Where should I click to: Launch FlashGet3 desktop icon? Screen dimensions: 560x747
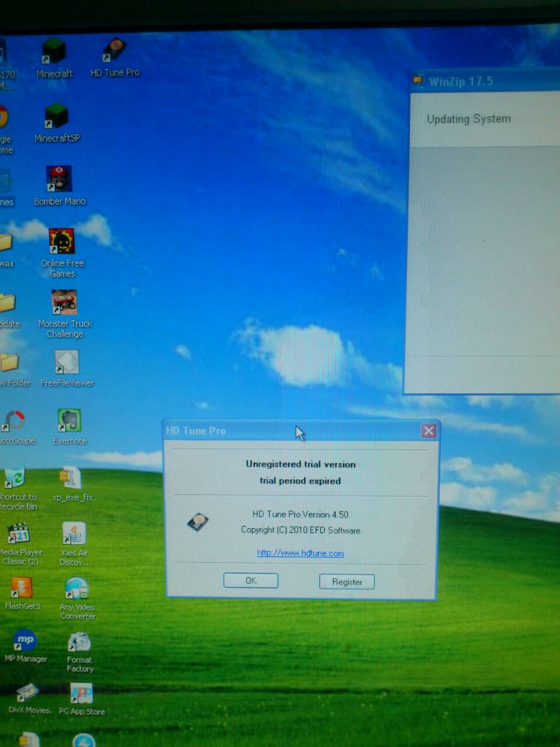point(22,588)
